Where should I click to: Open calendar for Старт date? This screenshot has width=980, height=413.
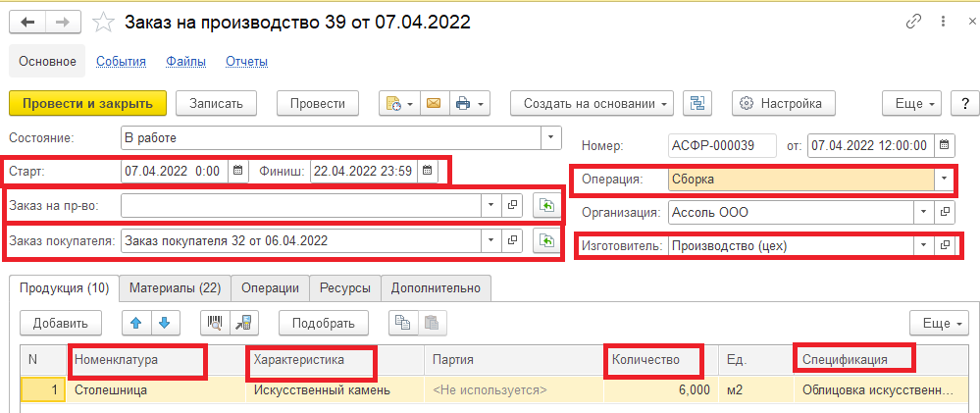pos(237,171)
